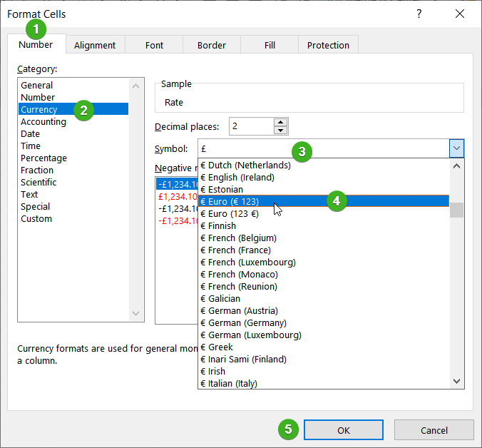Click symbol list scroll up arrow
This screenshot has width=482, height=448.
456,166
